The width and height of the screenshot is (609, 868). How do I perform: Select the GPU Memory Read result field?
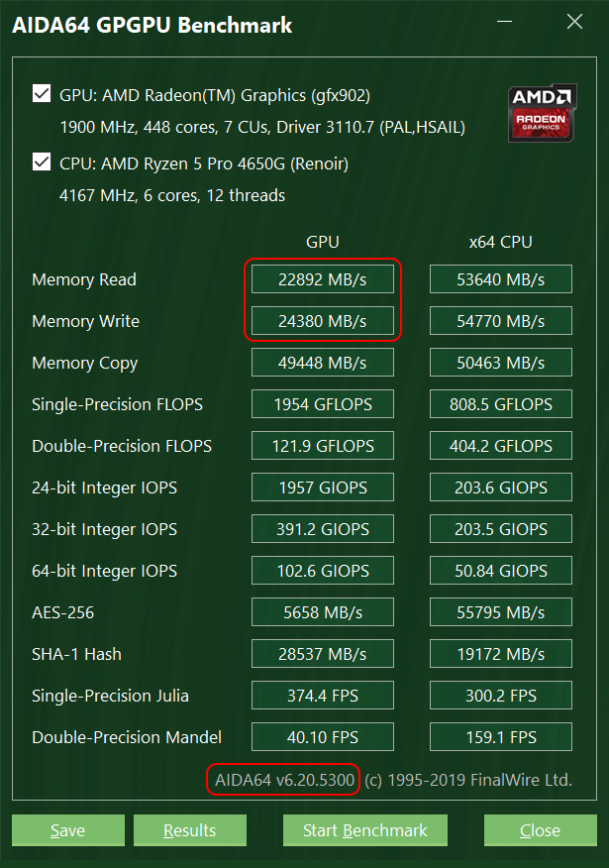pos(323,279)
